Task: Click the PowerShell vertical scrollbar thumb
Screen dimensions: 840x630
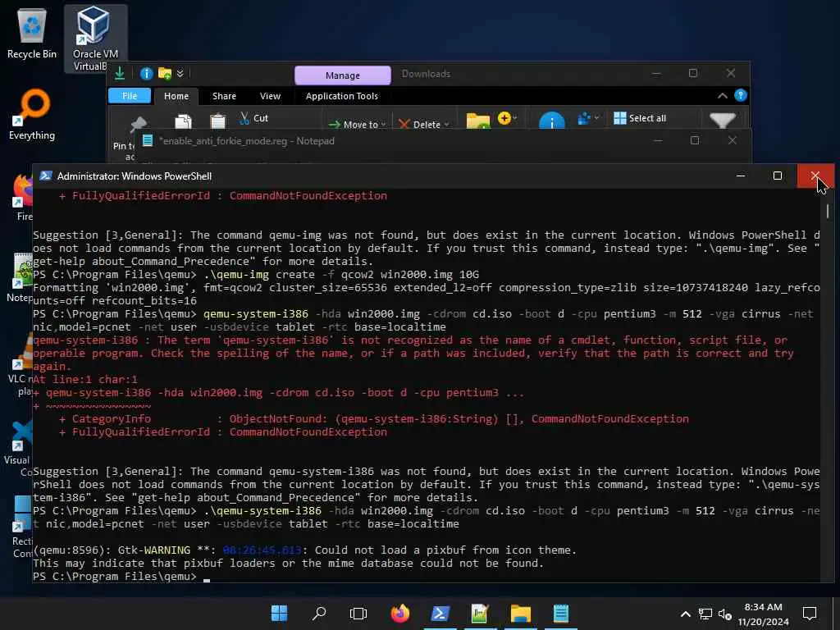Action: (x=828, y=211)
